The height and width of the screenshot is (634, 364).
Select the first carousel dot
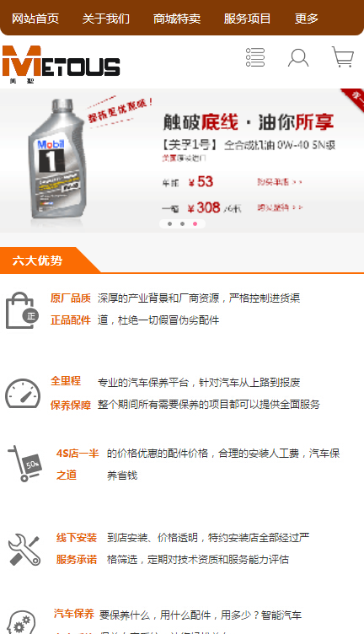point(169,223)
